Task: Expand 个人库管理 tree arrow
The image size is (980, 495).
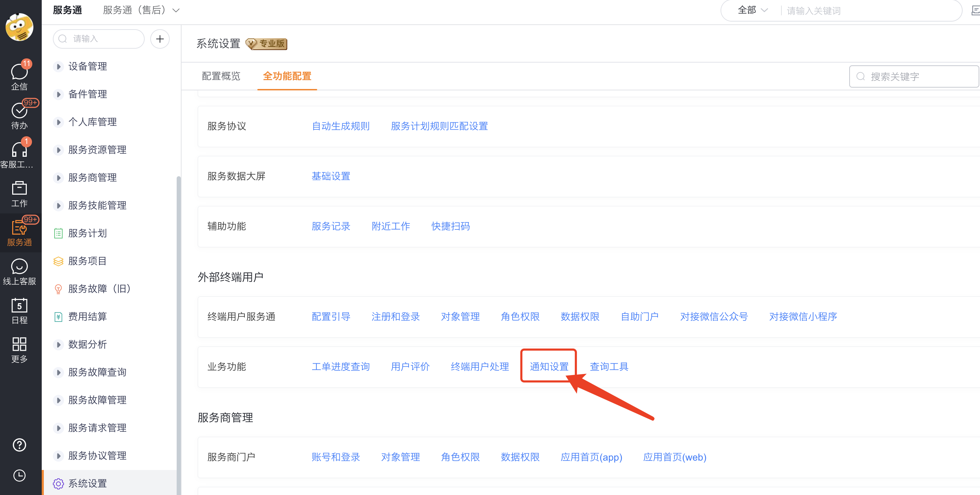Action: 58,122
